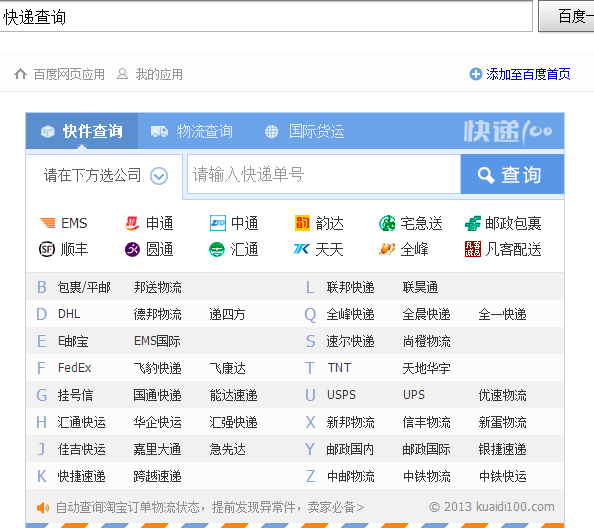Select 跨越速递 courier
This screenshot has width=594, height=528.
[158, 476]
